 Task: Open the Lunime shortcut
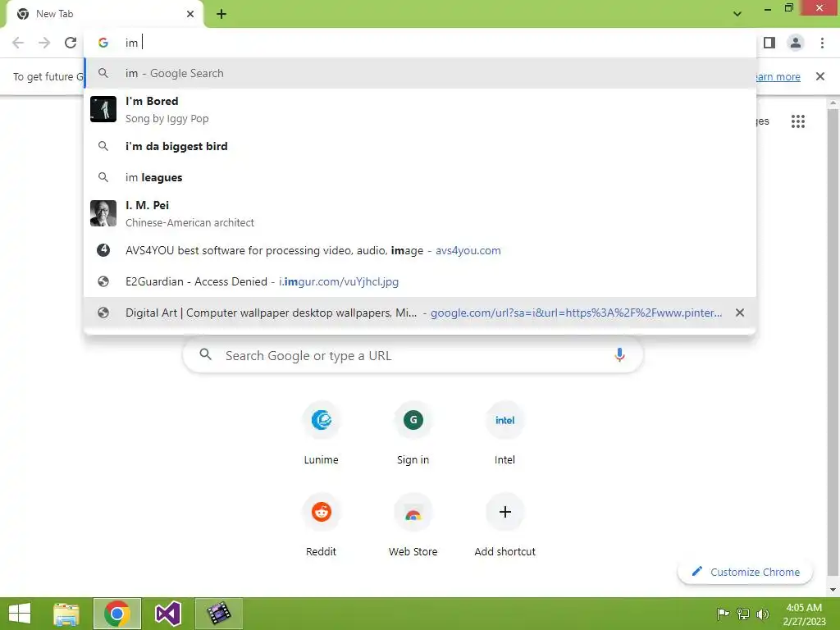pos(321,434)
